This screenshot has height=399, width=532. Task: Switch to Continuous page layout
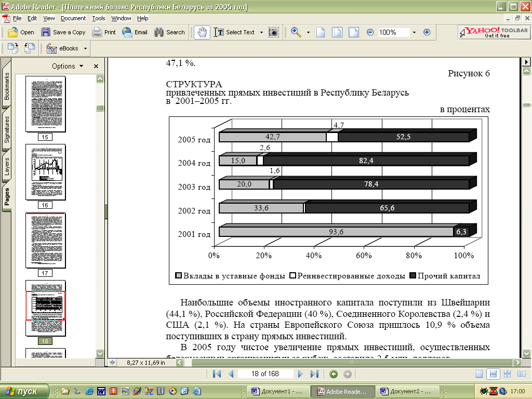pos(493,374)
